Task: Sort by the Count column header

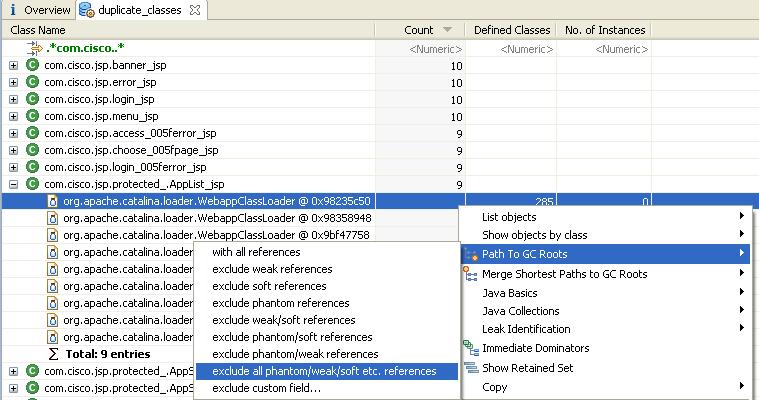Action: pos(419,31)
